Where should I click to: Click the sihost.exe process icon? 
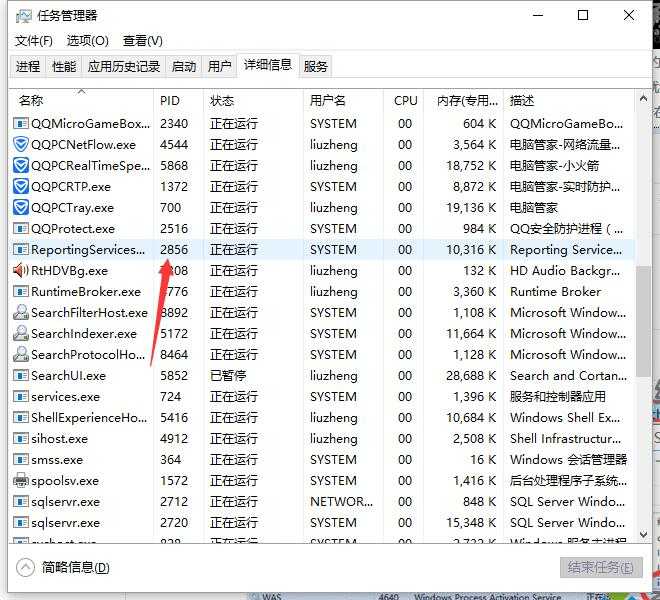tap(21, 439)
